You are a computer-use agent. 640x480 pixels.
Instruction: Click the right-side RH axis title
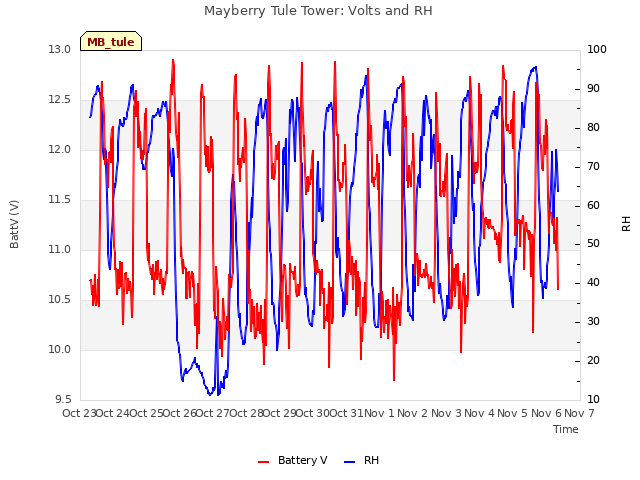tap(626, 224)
